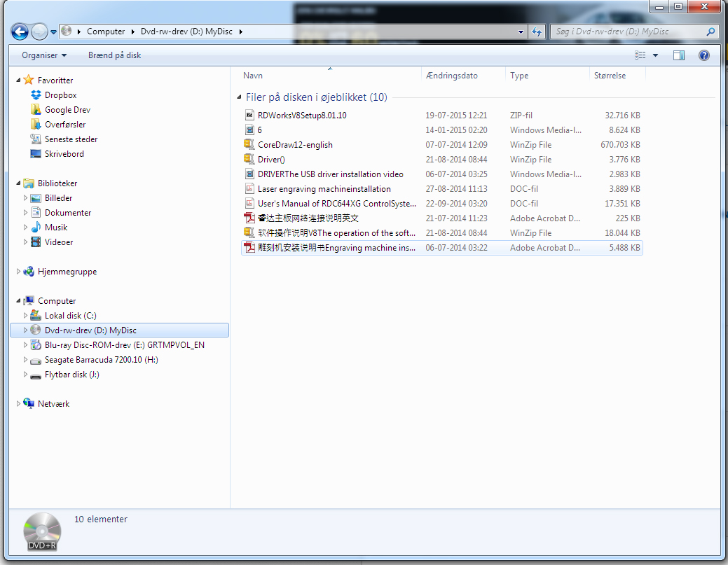
Task: Expand the address bar history dropdown
Action: pos(521,32)
